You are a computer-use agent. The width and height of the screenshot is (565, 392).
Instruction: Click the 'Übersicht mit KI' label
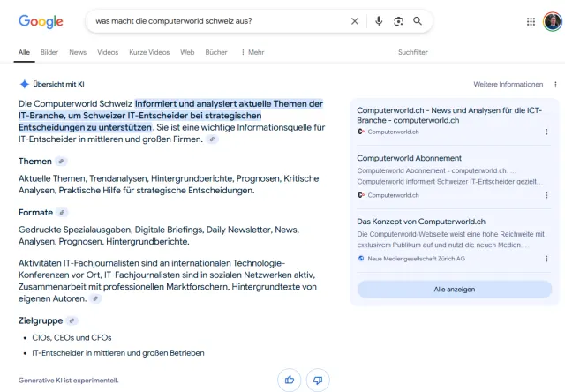point(58,84)
